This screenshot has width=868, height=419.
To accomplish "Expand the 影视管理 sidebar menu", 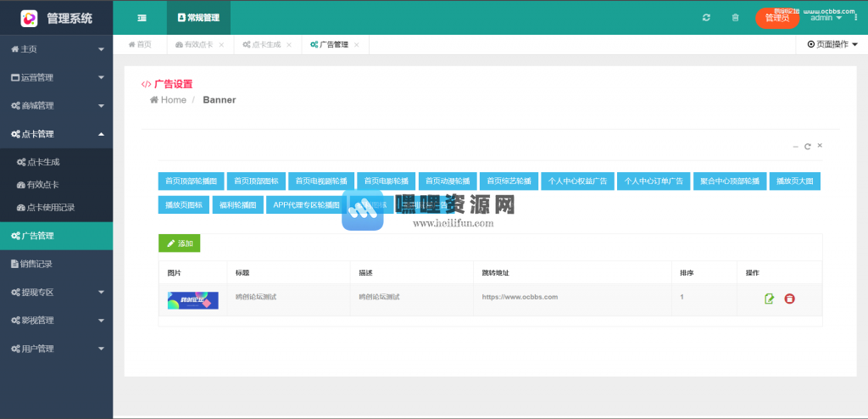I will point(57,321).
